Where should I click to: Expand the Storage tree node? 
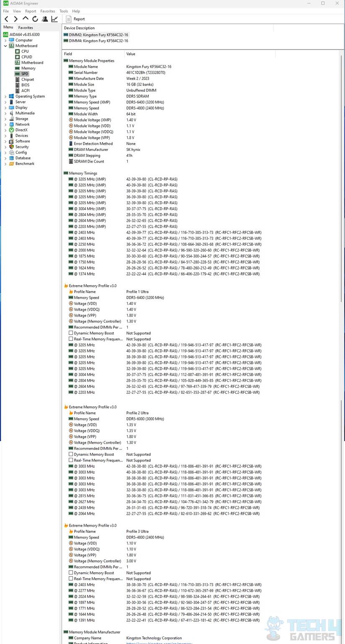pos(5,119)
